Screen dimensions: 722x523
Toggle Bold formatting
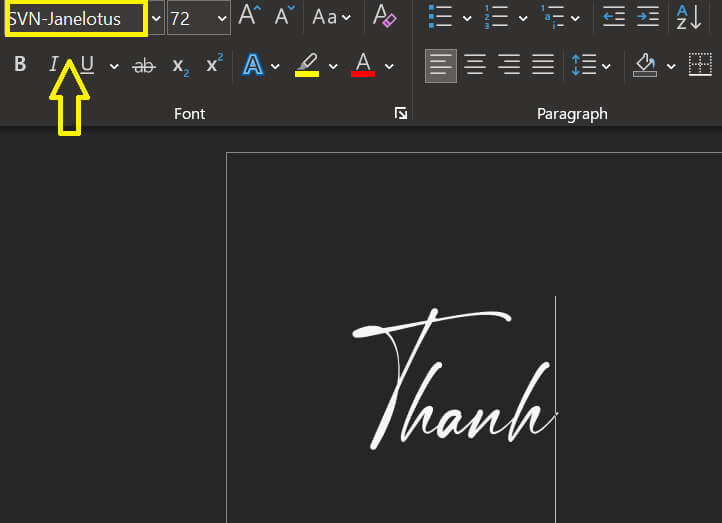[20, 66]
